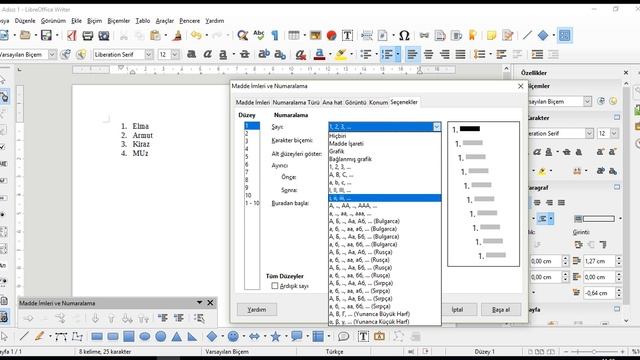This screenshot has height=360, width=640.
Task: Select star shape tool
Action: coord(276,337)
